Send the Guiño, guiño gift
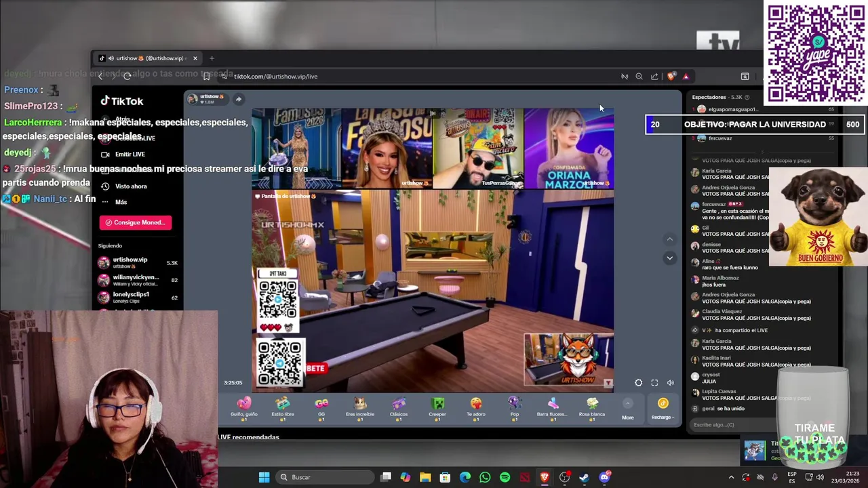 [x=244, y=408]
